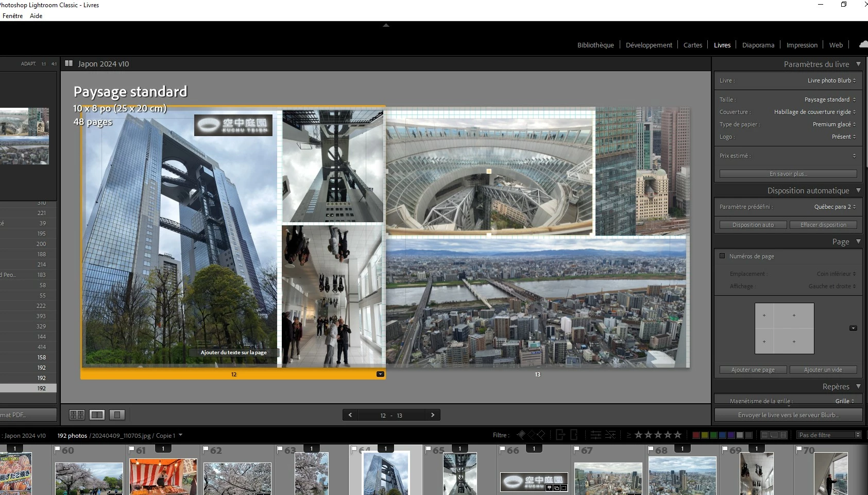Open Taille Paysage standard dropdown
The height and width of the screenshot is (495, 868).
[x=830, y=100]
